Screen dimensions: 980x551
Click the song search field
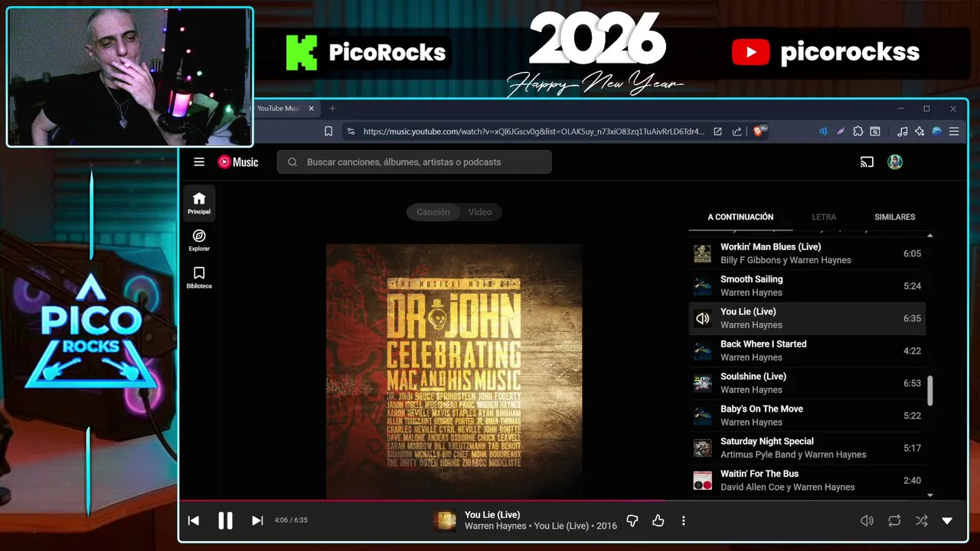(x=414, y=162)
